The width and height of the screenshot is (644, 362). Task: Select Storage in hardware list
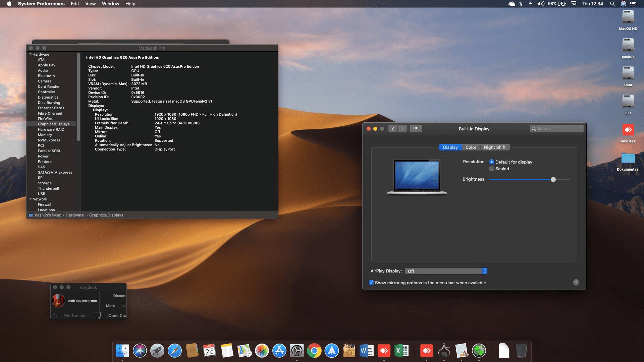click(x=45, y=183)
